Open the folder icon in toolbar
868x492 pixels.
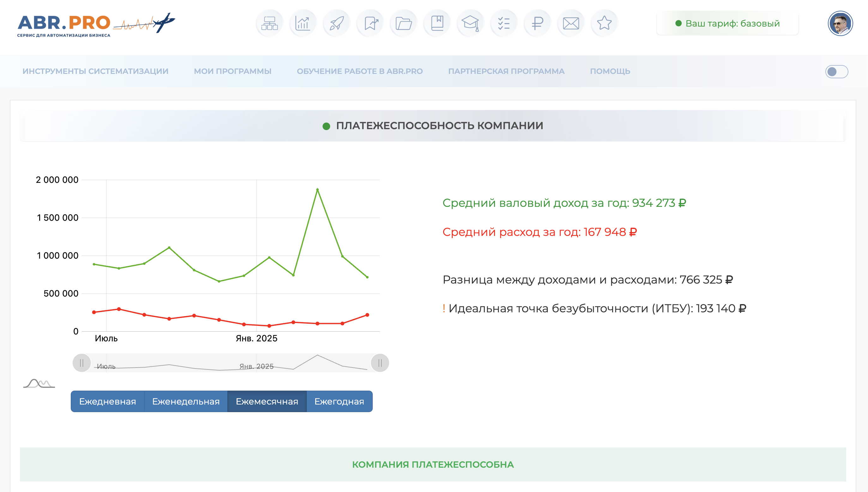403,23
